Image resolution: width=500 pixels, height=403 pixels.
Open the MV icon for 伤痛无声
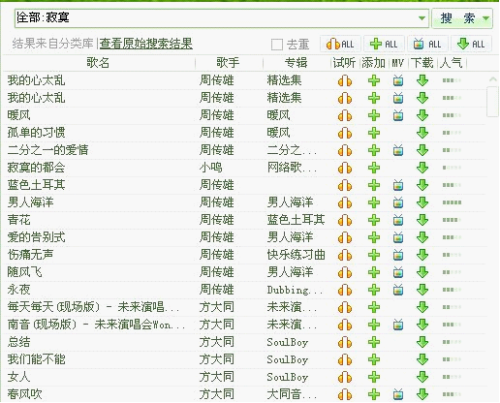(398, 255)
